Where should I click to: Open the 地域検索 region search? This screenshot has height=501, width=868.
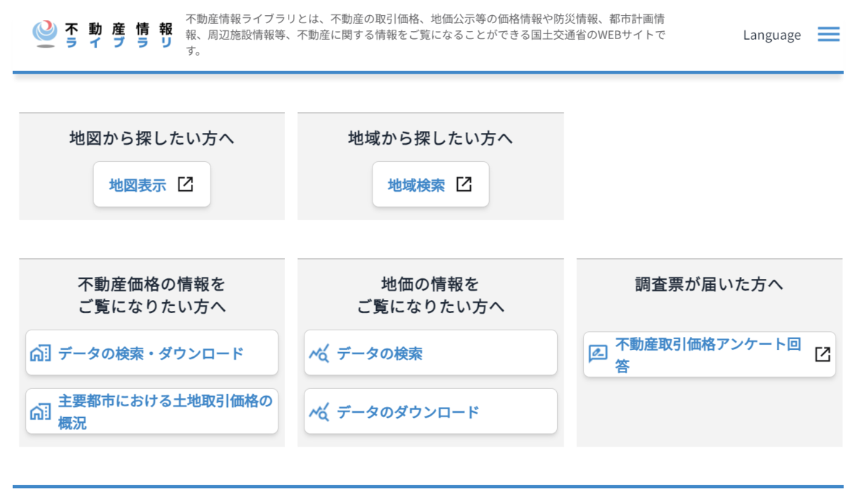421,184
